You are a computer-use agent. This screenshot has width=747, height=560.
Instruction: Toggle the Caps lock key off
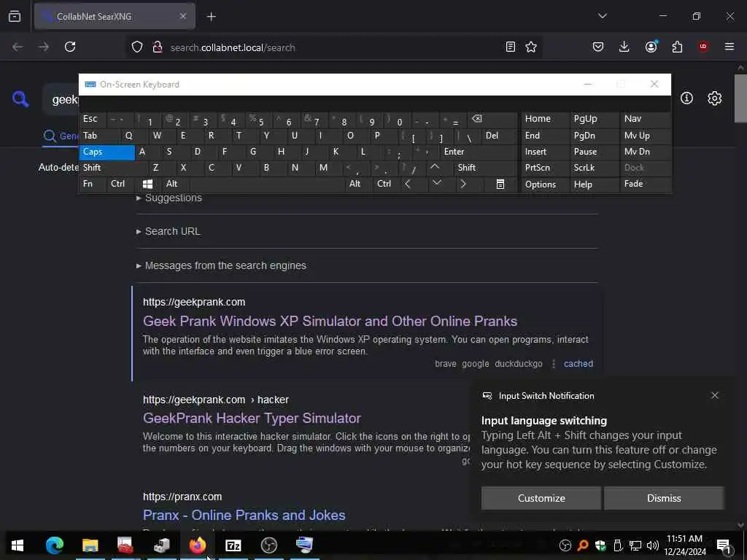click(x=107, y=152)
